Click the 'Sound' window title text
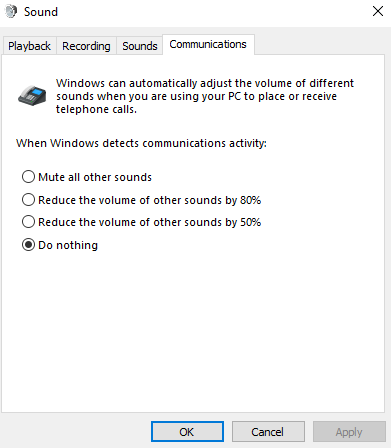This screenshot has height=448, width=391. coord(41,12)
